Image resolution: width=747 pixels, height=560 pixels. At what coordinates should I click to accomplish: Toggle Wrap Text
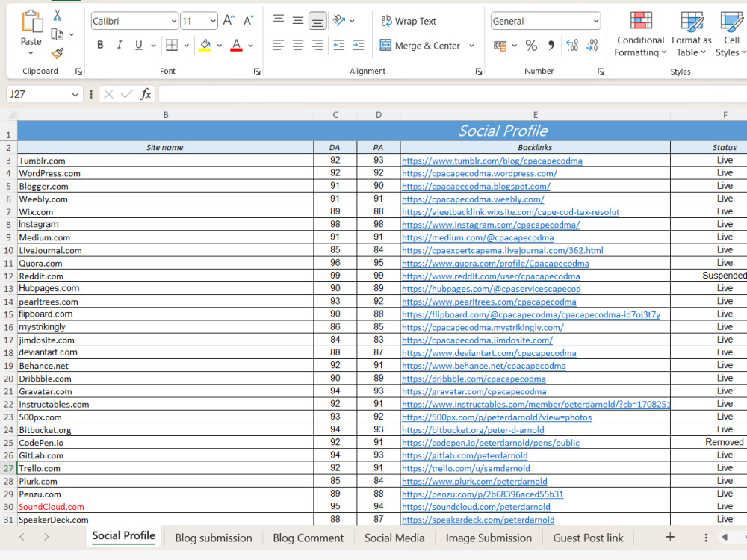(409, 21)
